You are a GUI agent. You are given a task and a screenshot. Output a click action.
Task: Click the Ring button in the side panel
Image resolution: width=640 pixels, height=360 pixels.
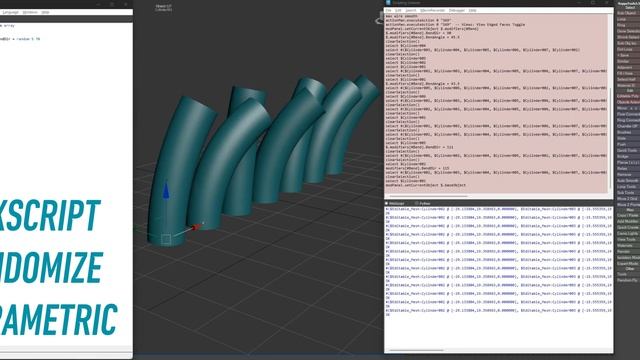628,25
